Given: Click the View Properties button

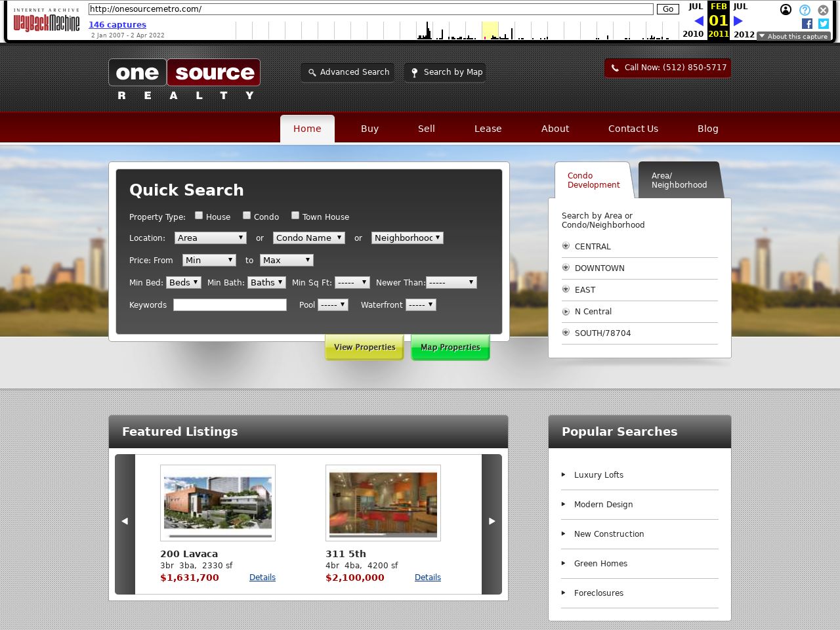Looking at the screenshot, I should 364,347.
